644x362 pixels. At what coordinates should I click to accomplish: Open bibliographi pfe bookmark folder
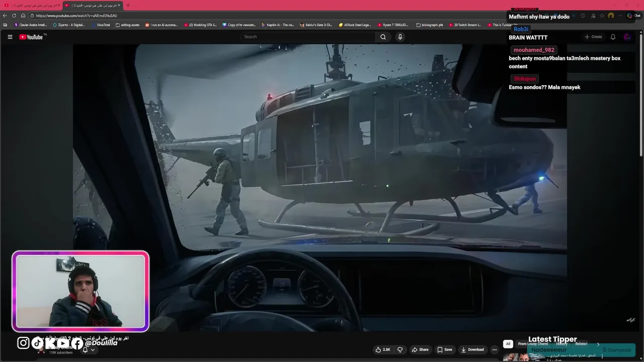coord(430,25)
